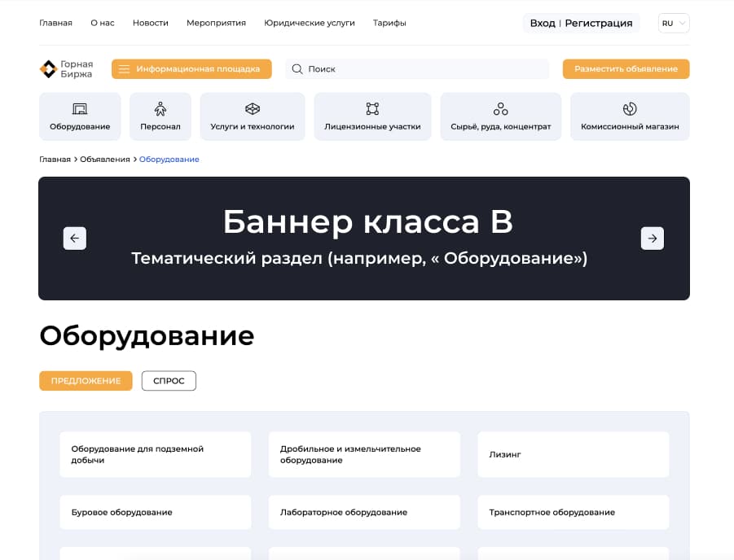Click the Разместить объявление button
This screenshot has width=734, height=560.
(x=626, y=69)
